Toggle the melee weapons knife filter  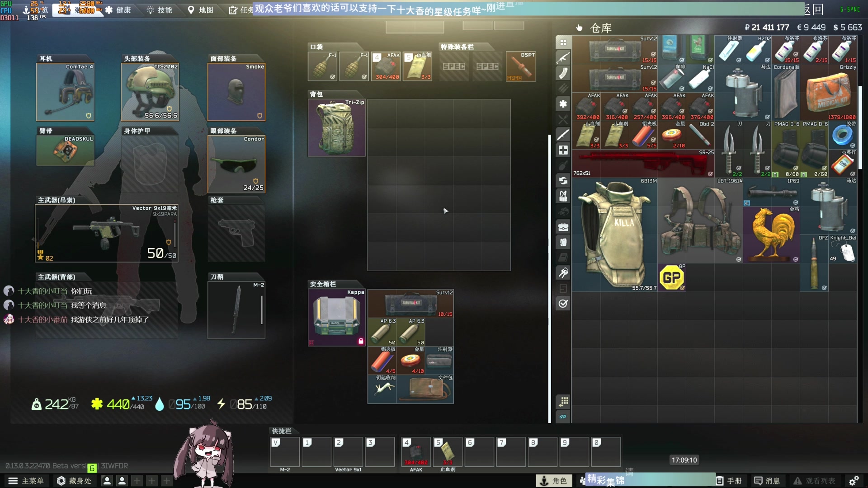point(563,135)
